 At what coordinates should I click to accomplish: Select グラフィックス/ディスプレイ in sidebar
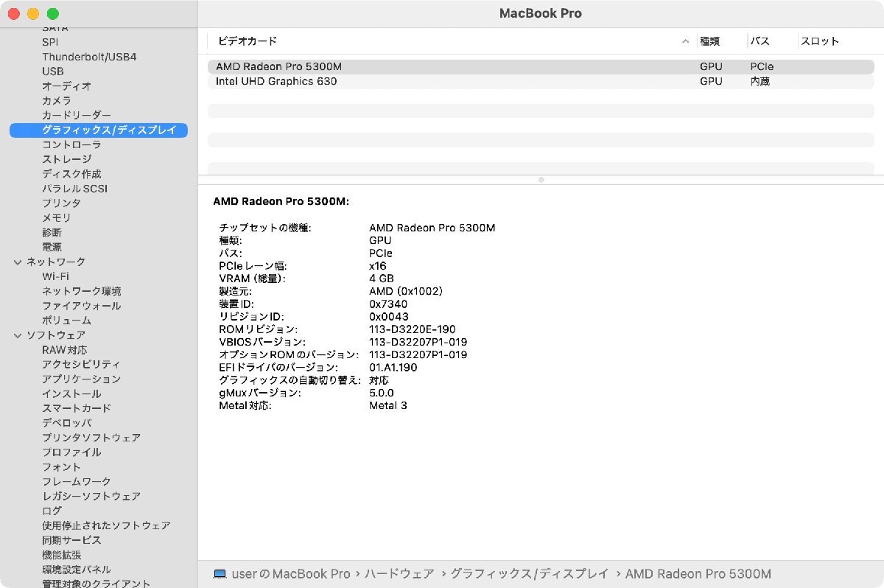99,130
